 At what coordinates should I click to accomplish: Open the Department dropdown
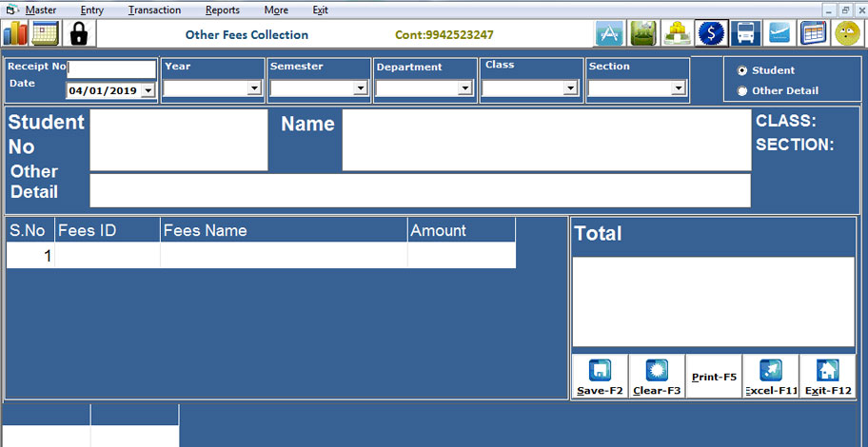point(465,87)
